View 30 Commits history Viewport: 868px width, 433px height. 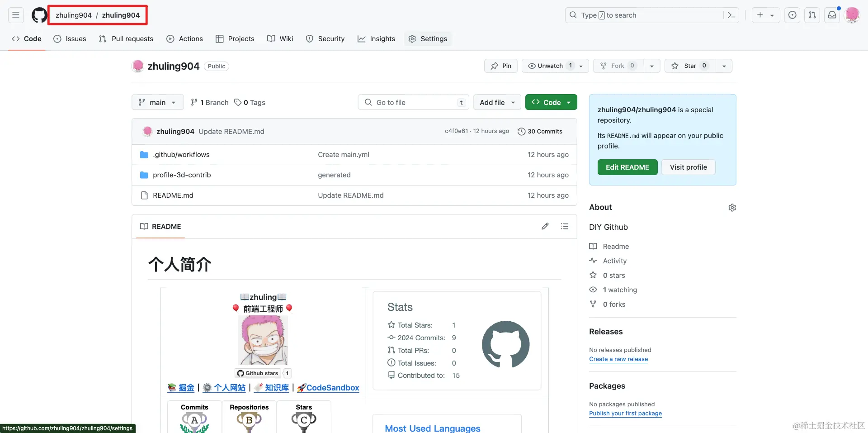[540, 131]
